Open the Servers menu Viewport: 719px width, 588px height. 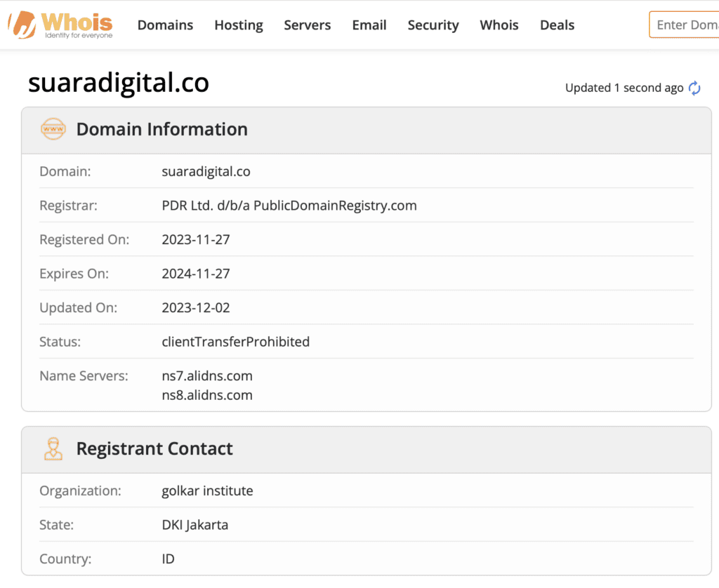[x=308, y=25]
